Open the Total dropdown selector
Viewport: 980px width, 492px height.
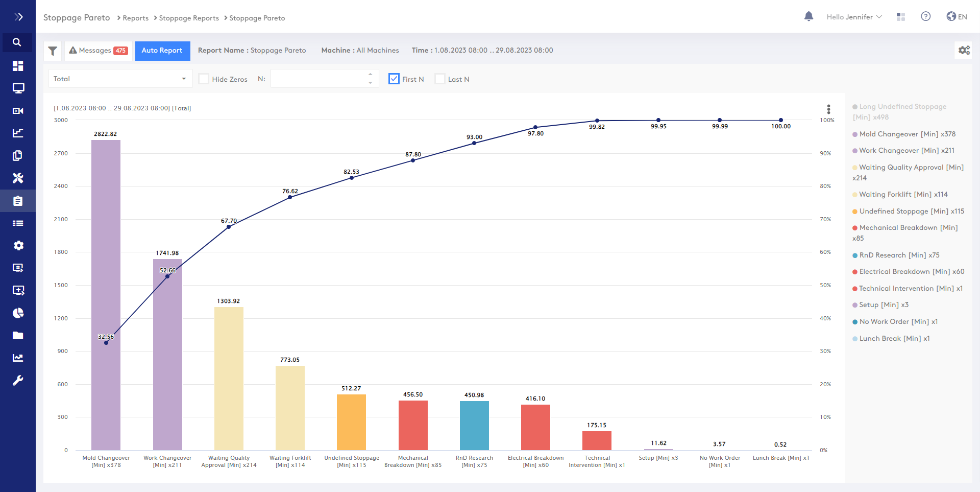120,79
